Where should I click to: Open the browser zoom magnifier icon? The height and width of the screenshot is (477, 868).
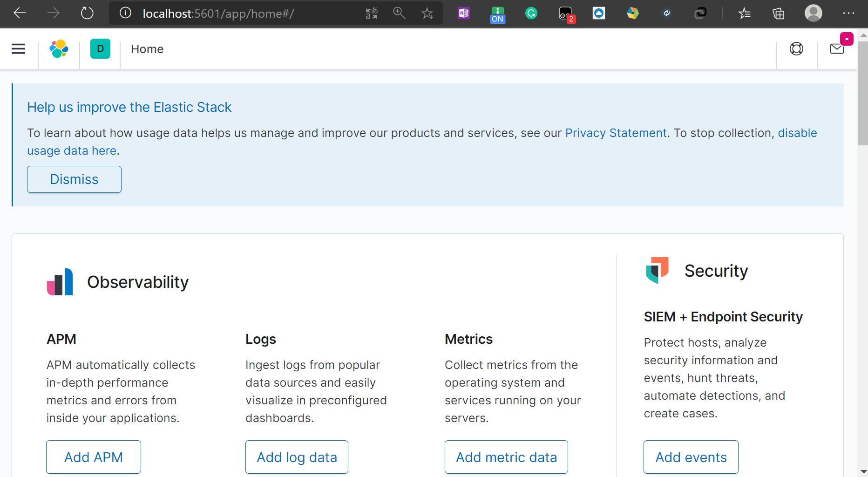pyautogui.click(x=399, y=13)
